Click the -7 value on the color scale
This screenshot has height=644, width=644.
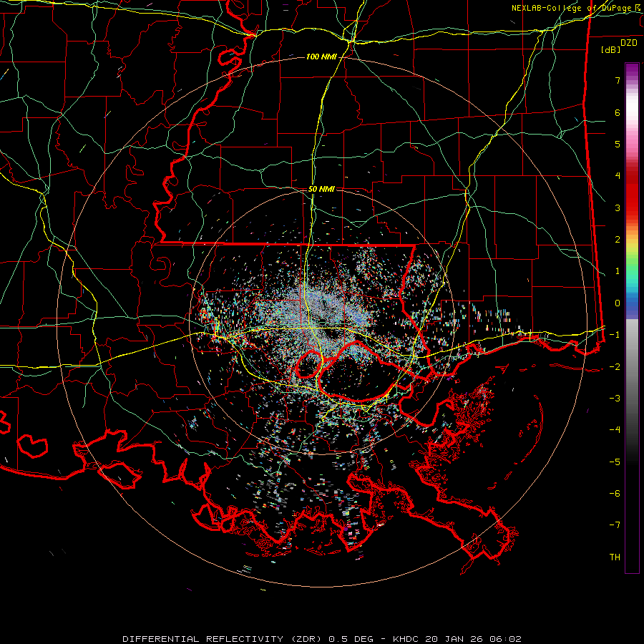615,525
